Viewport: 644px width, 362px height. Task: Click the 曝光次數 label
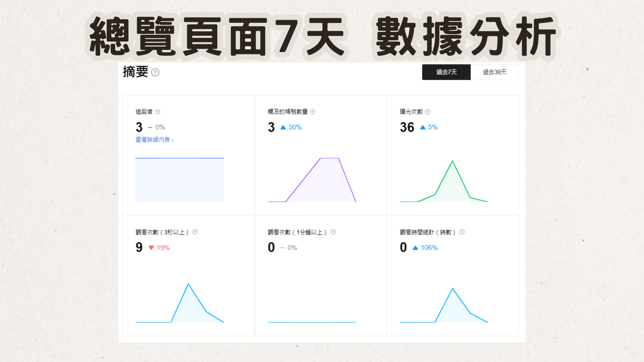tap(411, 112)
